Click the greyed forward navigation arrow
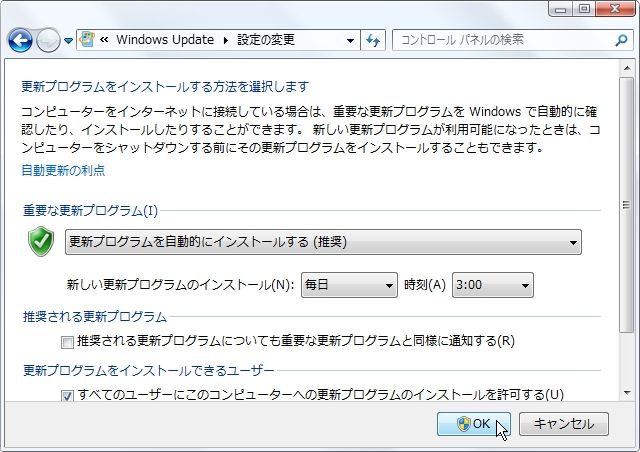 coord(48,40)
